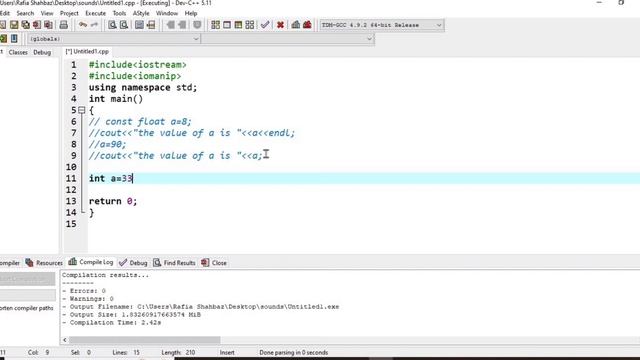Click the Save file toolbar icon

click(x=14, y=25)
